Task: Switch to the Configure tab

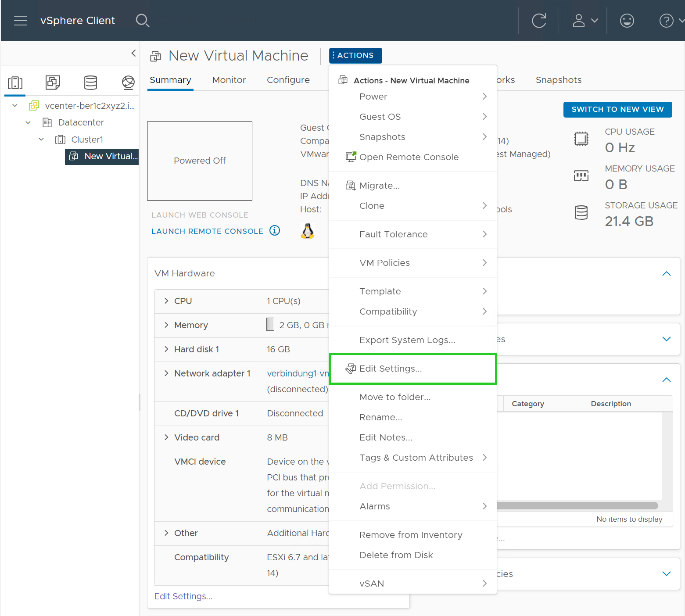Action: click(288, 80)
